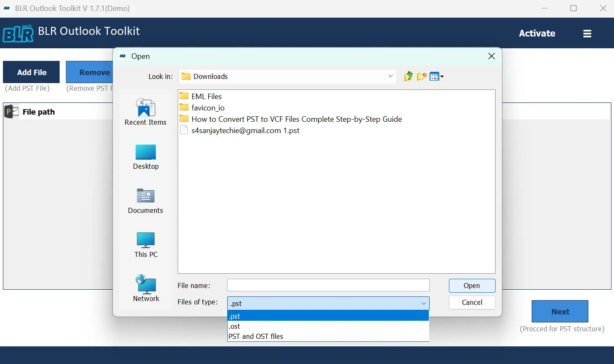Select the Documents sidebar icon
This screenshot has height=364, width=614.
pyautogui.click(x=146, y=197)
